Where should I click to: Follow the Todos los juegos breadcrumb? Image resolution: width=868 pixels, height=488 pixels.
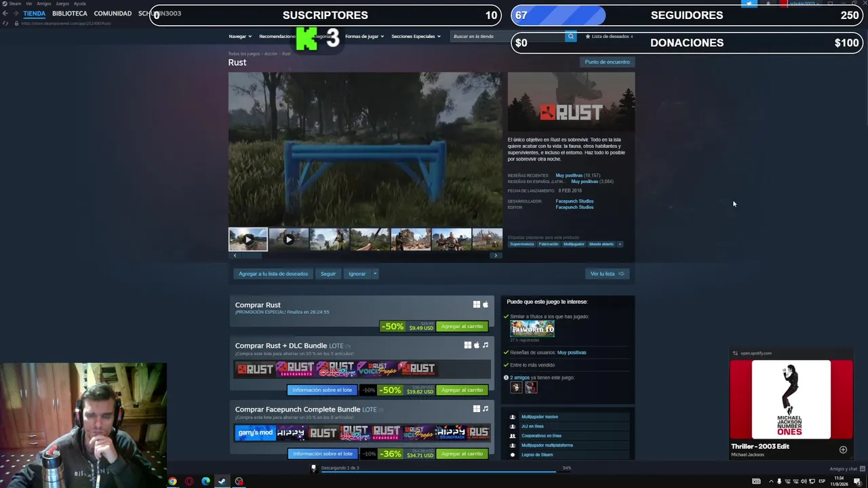point(244,54)
